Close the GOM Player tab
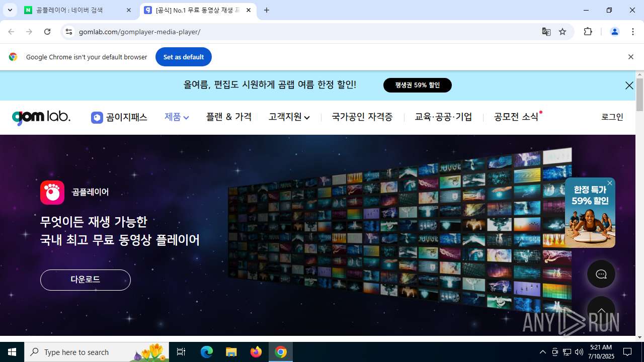 coord(249,10)
